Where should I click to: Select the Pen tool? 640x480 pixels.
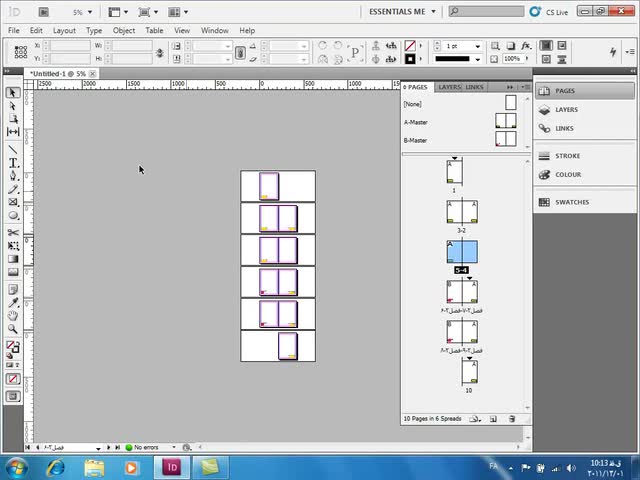tap(13, 176)
